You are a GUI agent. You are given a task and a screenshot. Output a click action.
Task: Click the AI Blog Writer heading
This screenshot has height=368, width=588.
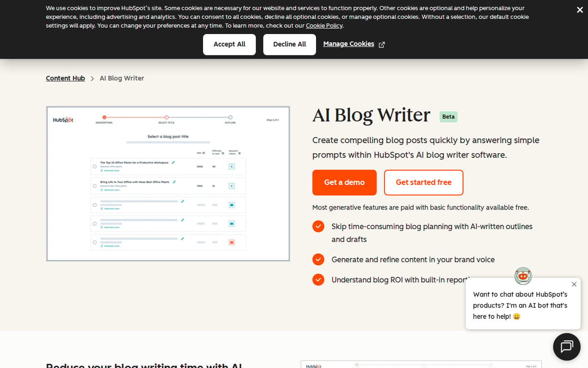click(x=372, y=115)
